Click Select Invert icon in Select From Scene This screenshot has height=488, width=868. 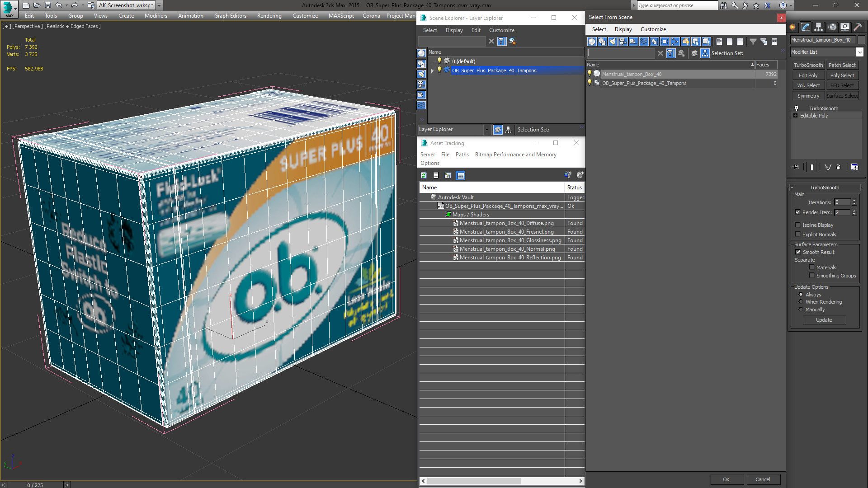point(740,42)
